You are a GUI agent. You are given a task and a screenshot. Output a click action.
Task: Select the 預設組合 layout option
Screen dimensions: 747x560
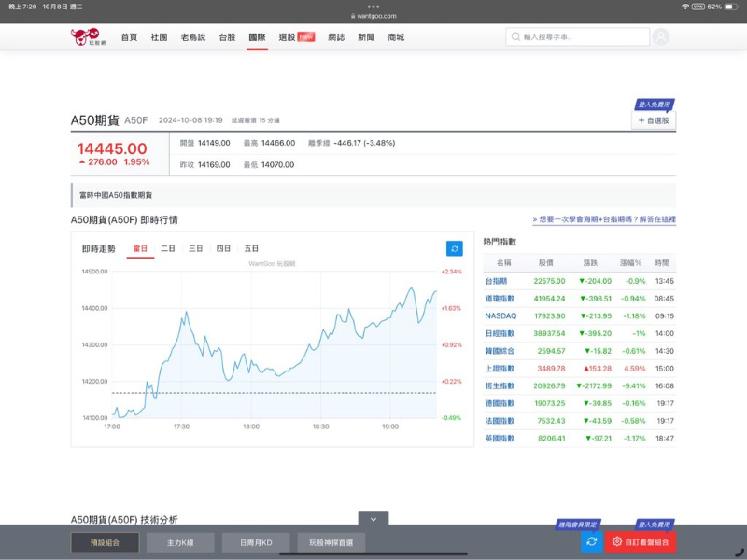(105, 542)
